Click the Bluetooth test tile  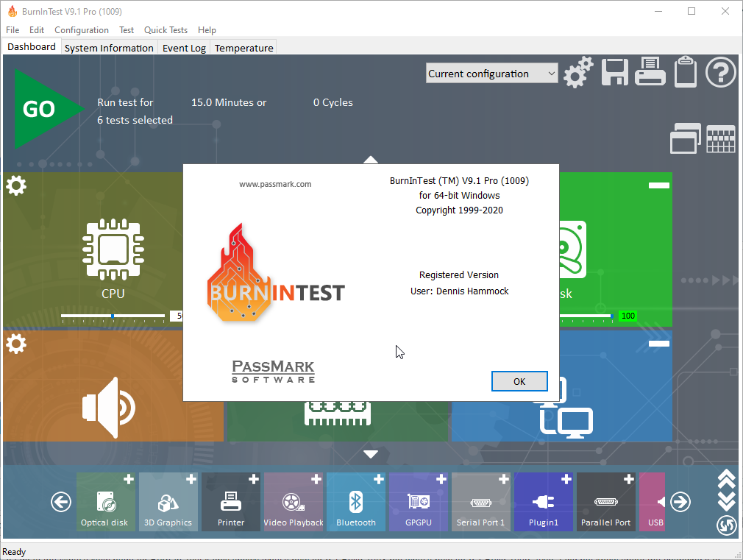pyautogui.click(x=356, y=502)
